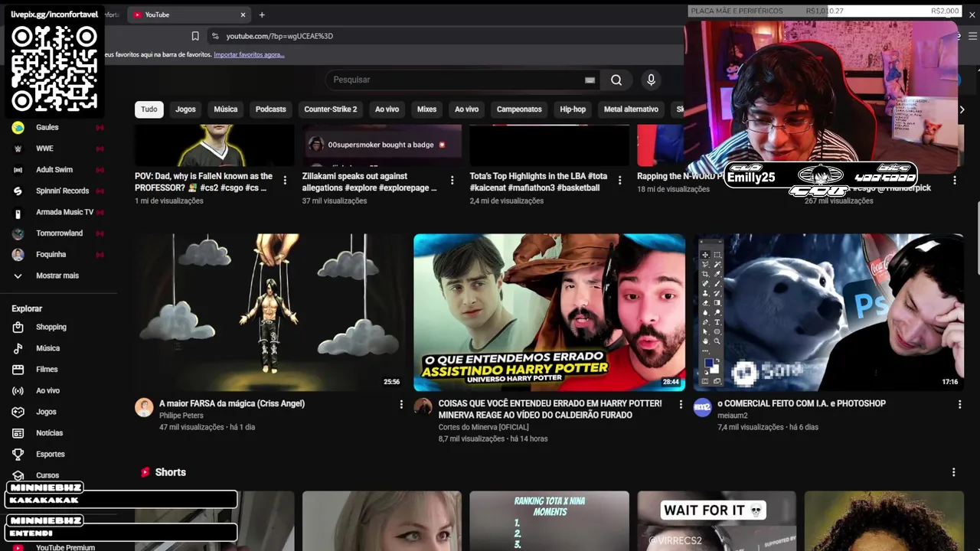Viewport: 980px width, 551px height.
Task: Close the YouTube browser tab
Action: (243, 15)
